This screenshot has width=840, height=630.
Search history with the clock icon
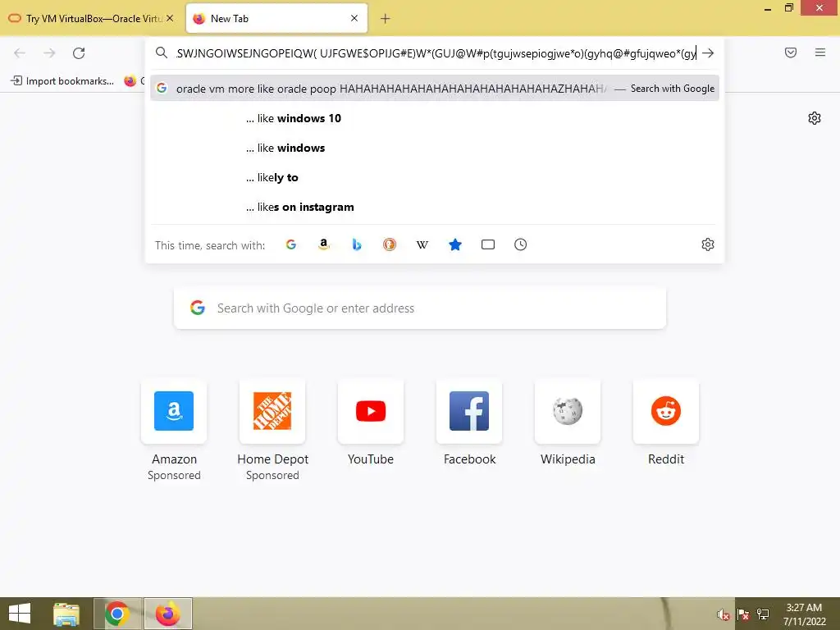point(521,244)
